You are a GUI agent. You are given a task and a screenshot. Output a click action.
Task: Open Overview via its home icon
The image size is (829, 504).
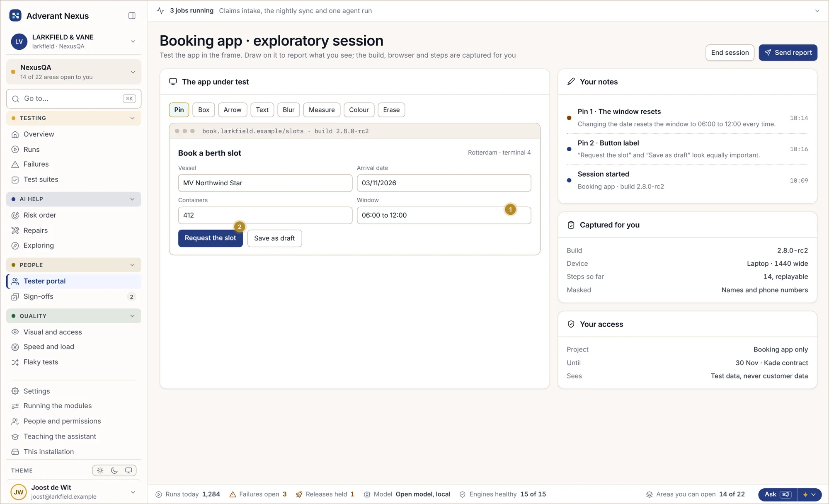click(x=15, y=134)
